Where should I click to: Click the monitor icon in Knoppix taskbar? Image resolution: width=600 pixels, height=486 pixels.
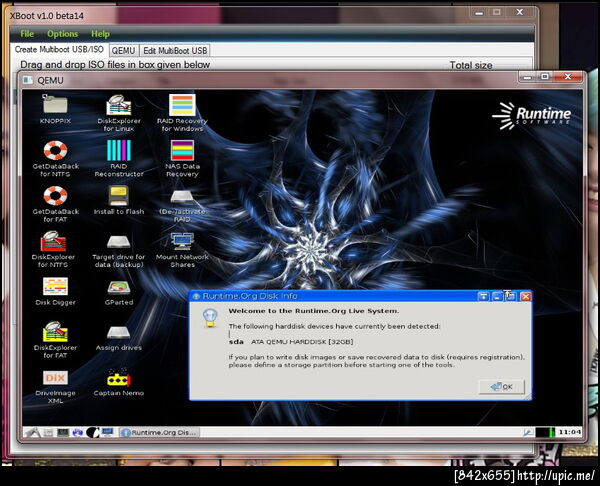click(108, 432)
